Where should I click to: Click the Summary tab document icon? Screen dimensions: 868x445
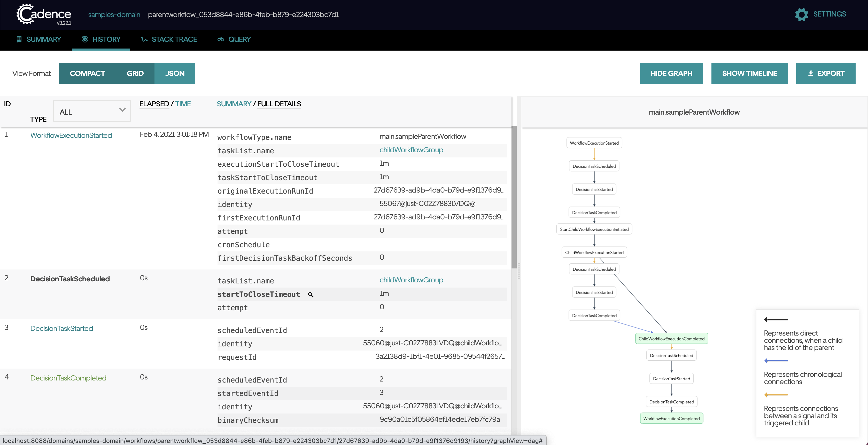(x=19, y=39)
